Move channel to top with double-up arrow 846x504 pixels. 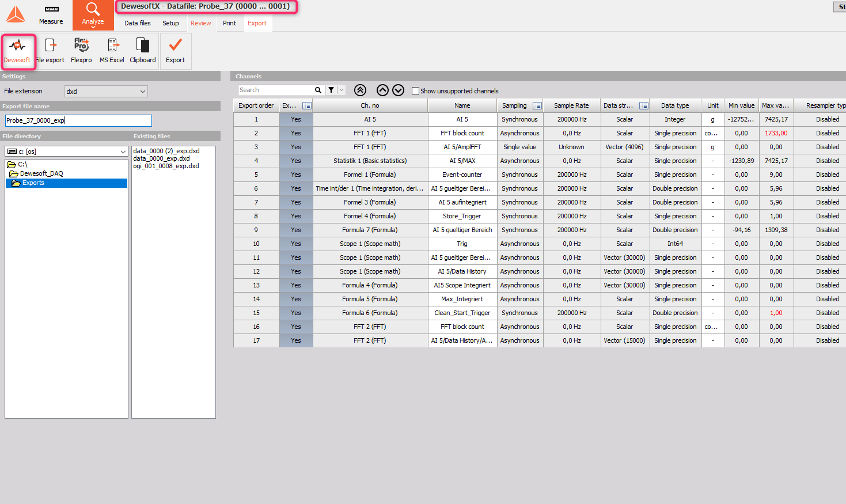tap(360, 90)
